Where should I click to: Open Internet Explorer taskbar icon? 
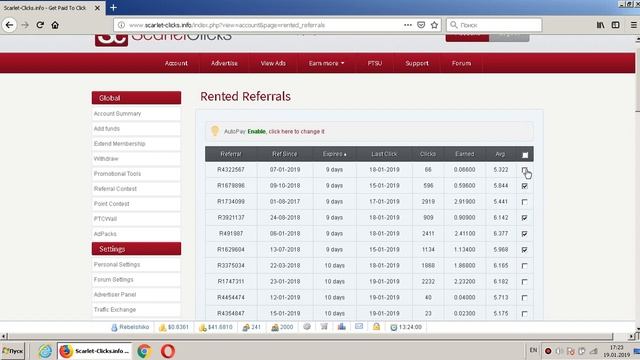45,351
